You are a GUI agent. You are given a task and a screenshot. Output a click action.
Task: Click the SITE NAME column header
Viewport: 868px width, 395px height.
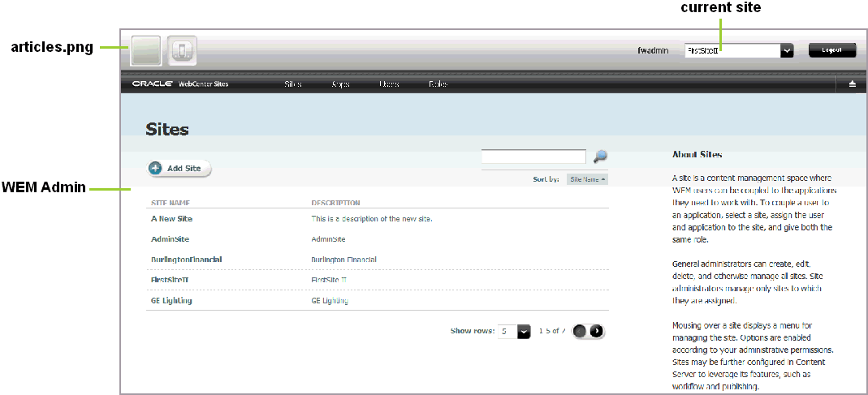[x=171, y=203]
